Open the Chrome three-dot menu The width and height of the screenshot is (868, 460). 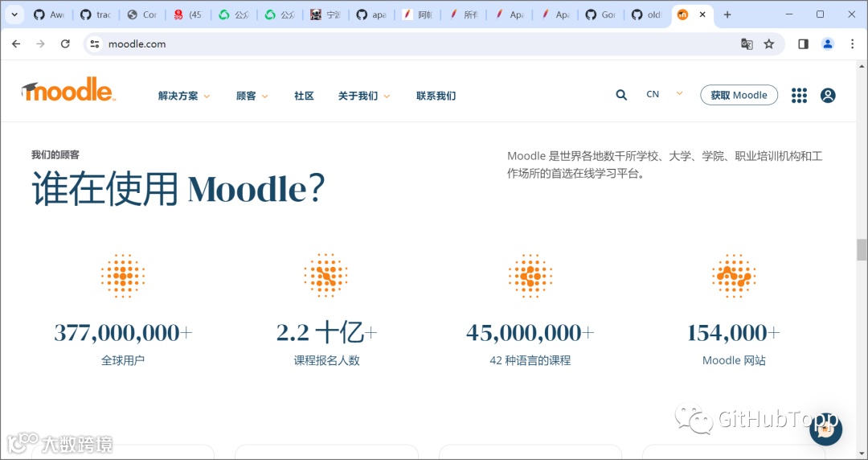[x=853, y=43]
